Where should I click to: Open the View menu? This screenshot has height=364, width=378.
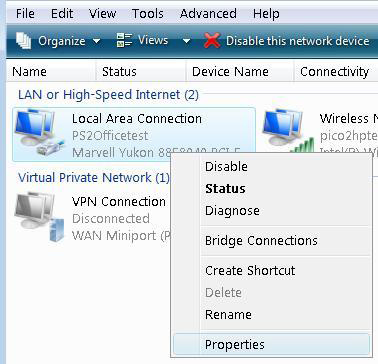coord(102,14)
